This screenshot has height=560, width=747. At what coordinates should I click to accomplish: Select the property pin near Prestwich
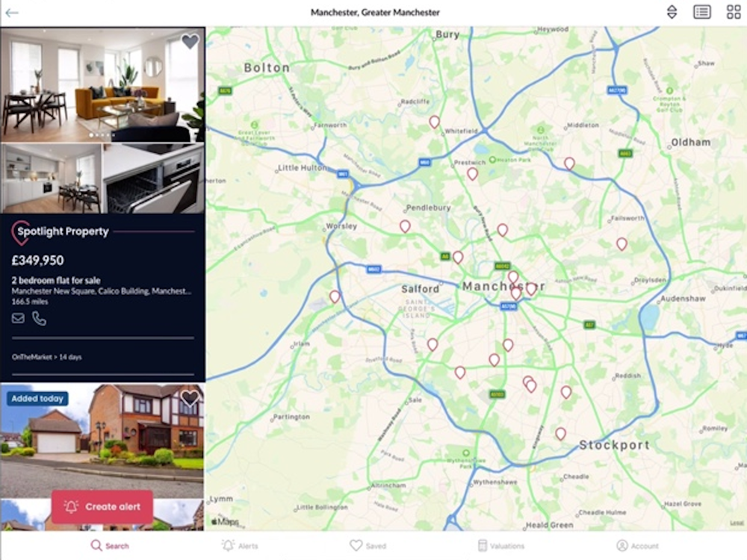[x=472, y=174]
